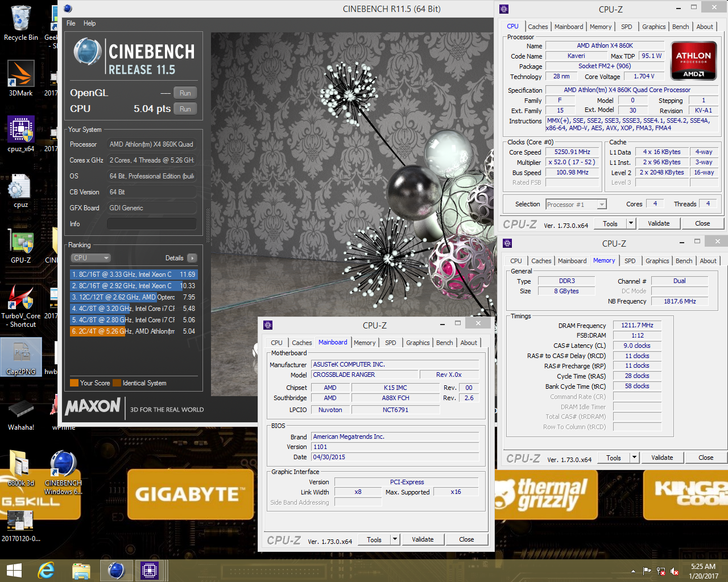Open File Explorer from the taskbar
The height and width of the screenshot is (582, 728).
(81, 571)
